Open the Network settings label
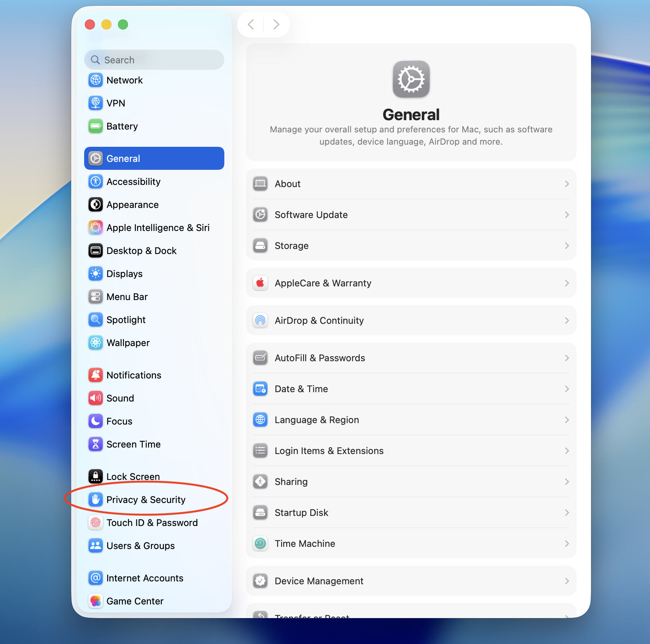 point(124,80)
